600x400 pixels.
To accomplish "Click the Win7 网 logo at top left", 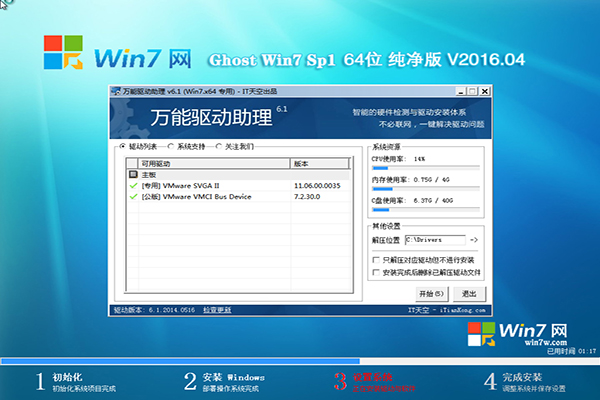I will (117, 53).
